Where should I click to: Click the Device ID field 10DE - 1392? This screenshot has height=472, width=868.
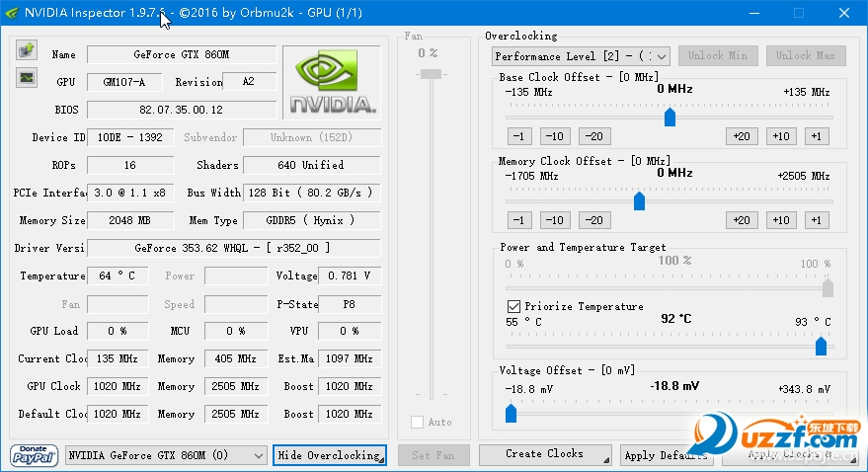[x=130, y=137]
